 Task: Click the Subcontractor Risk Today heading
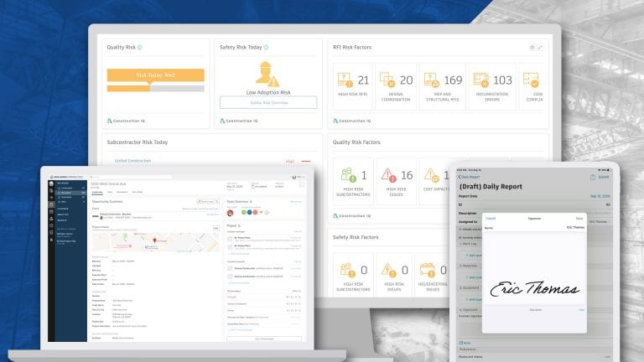tap(138, 142)
